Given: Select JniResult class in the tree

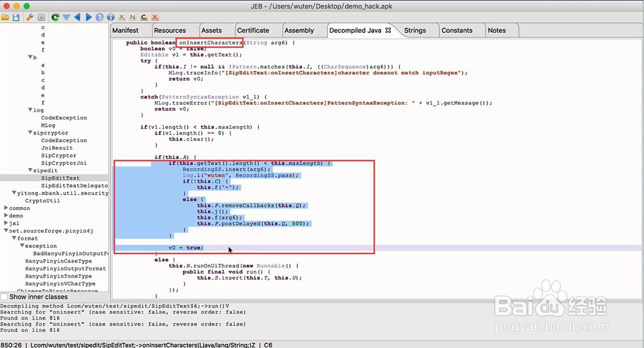Looking at the screenshot, I should [x=57, y=148].
